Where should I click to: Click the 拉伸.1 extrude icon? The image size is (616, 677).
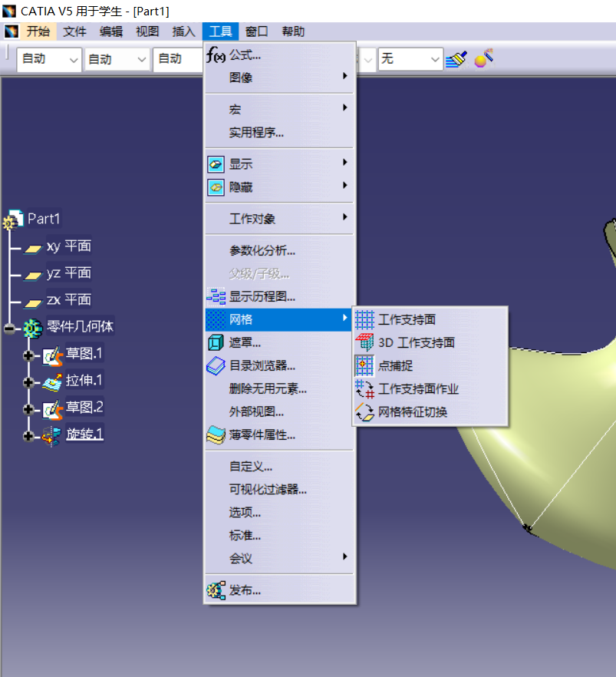click(53, 382)
